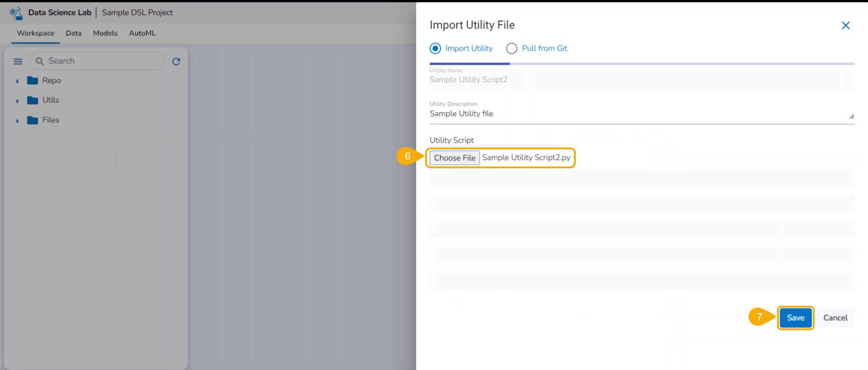This screenshot has height=370, width=868.
Task: Open the hamburger menu in workspace panel
Action: 18,62
